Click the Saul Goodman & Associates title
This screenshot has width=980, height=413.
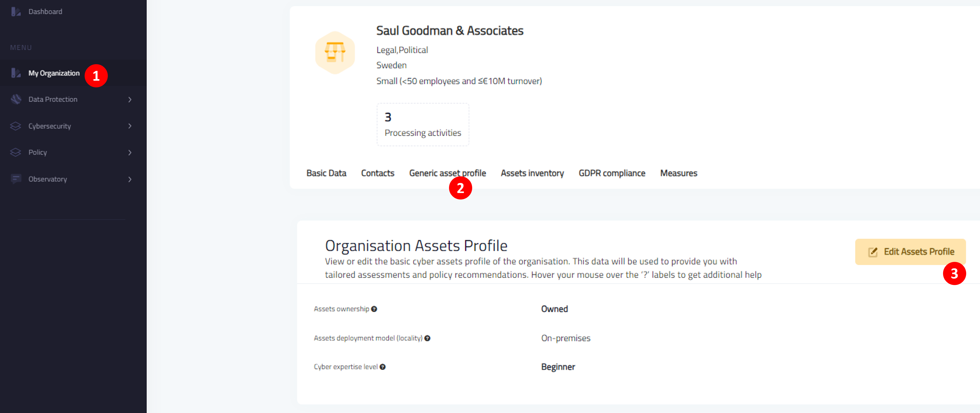click(450, 31)
